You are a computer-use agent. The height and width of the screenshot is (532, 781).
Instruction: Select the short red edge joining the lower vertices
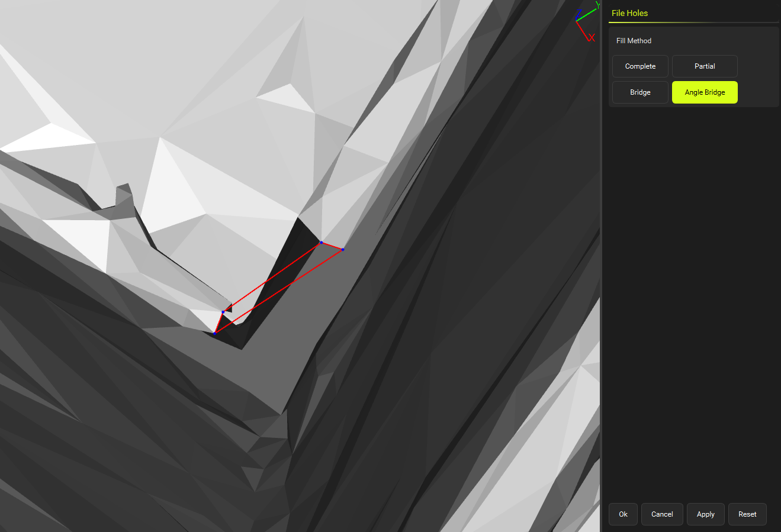click(218, 323)
